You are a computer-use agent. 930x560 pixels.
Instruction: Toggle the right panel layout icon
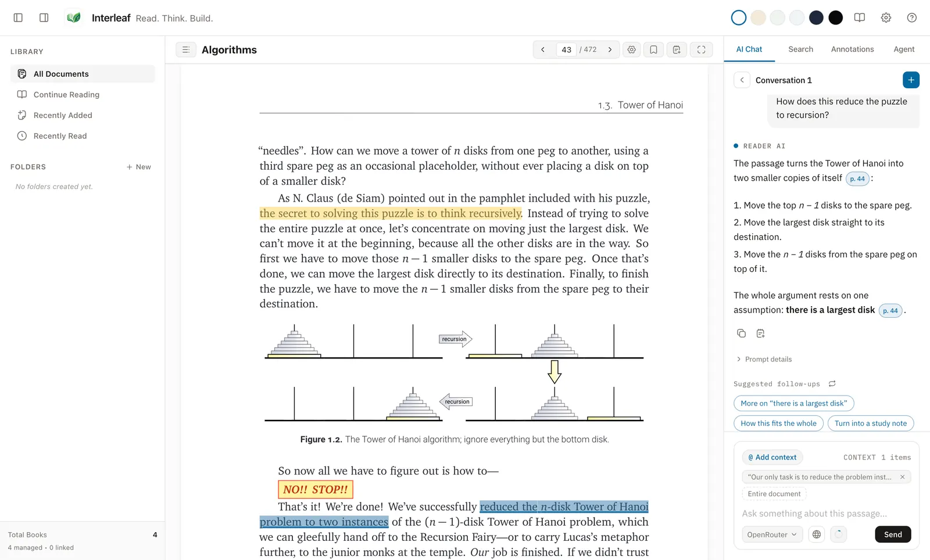[x=44, y=18]
